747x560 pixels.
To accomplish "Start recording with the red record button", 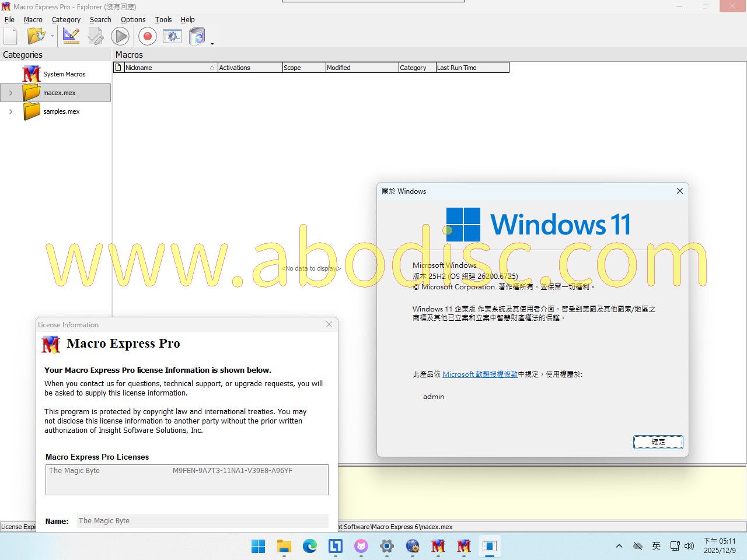I will (x=148, y=37).
